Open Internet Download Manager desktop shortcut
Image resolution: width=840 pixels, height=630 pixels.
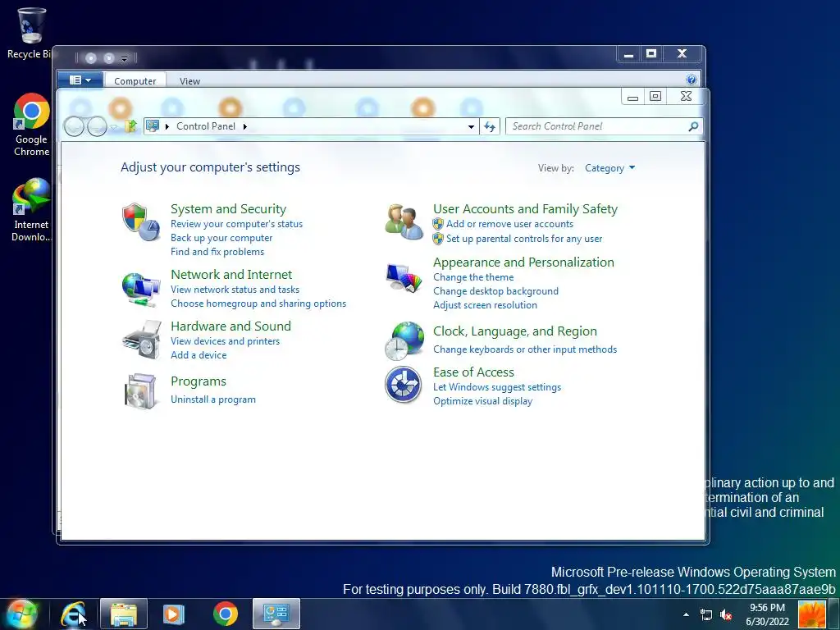(x=30, y=210)
